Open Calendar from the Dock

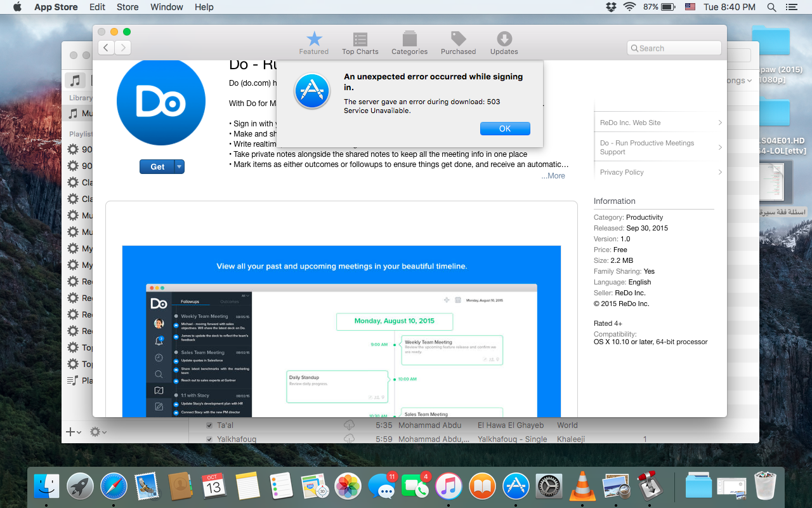tap(214, 487)
